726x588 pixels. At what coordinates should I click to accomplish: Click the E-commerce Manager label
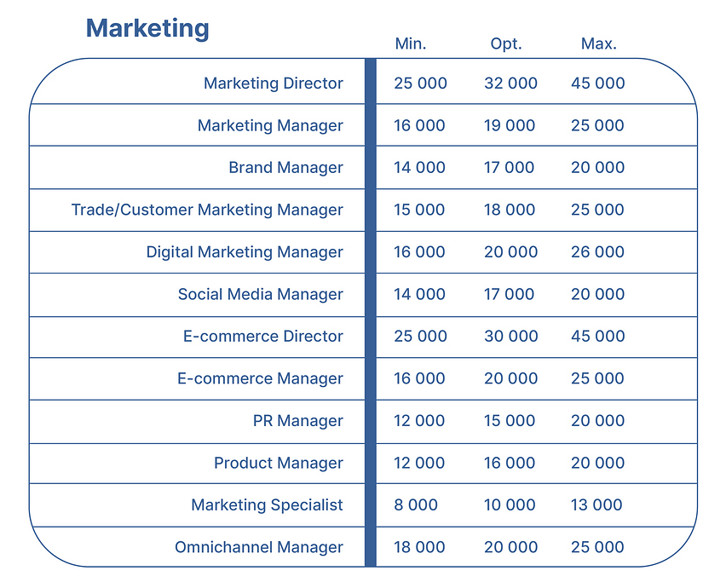pyautogui.click(x=260, y=379)
